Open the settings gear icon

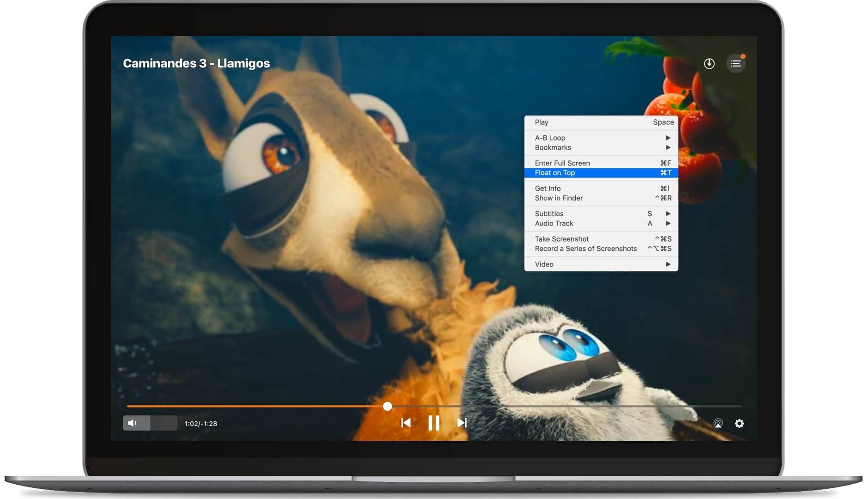pos(739,423)
